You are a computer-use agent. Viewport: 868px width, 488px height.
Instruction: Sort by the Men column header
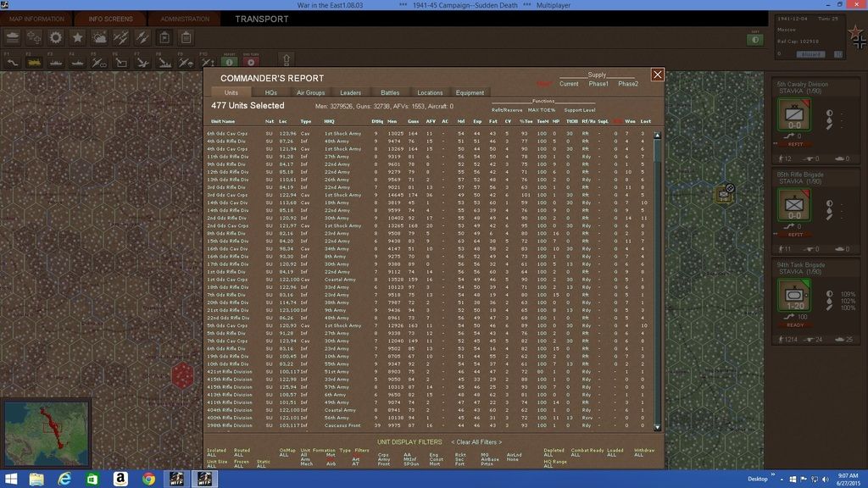(392, 121)
